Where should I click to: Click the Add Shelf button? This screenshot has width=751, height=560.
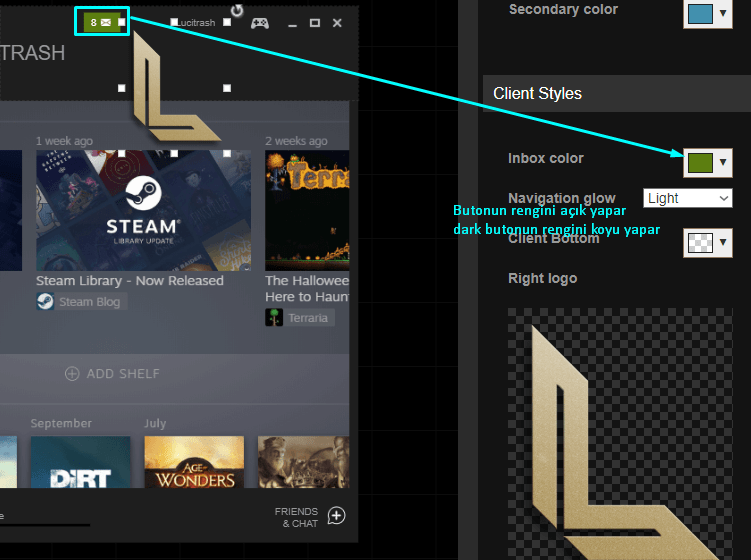112,374
